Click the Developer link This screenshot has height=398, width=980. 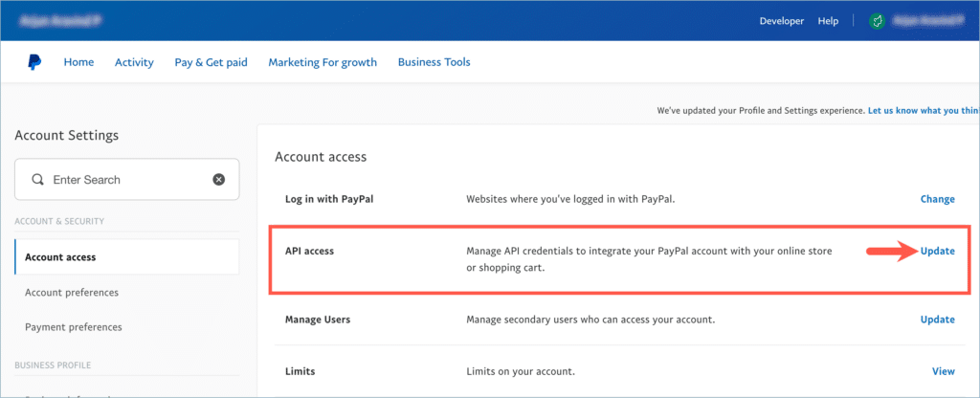[x=782, y=21]
